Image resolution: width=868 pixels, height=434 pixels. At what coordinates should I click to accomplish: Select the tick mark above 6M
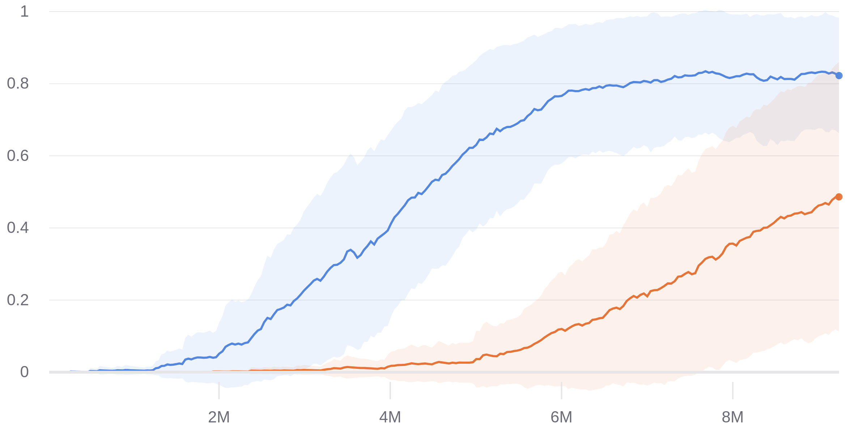(x=561, y=391)
